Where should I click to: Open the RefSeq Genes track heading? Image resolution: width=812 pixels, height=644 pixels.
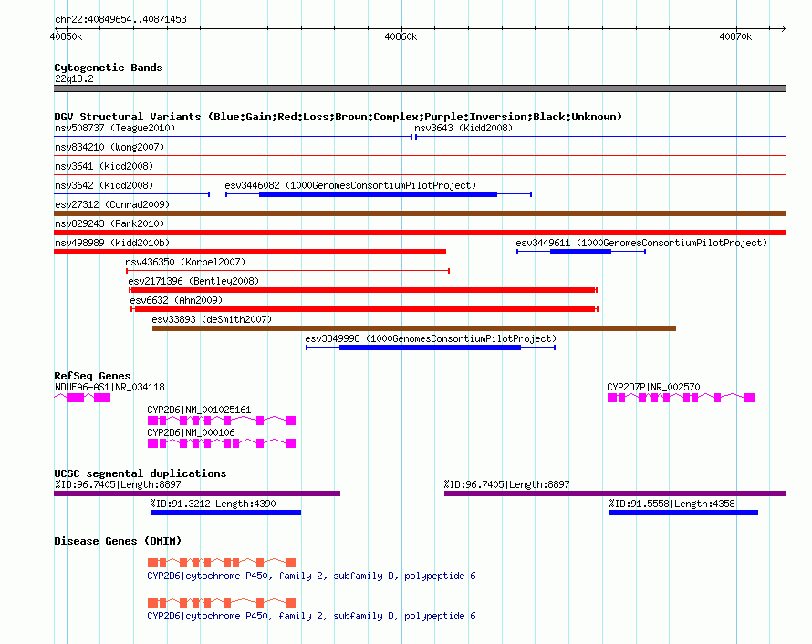[92, 376]
